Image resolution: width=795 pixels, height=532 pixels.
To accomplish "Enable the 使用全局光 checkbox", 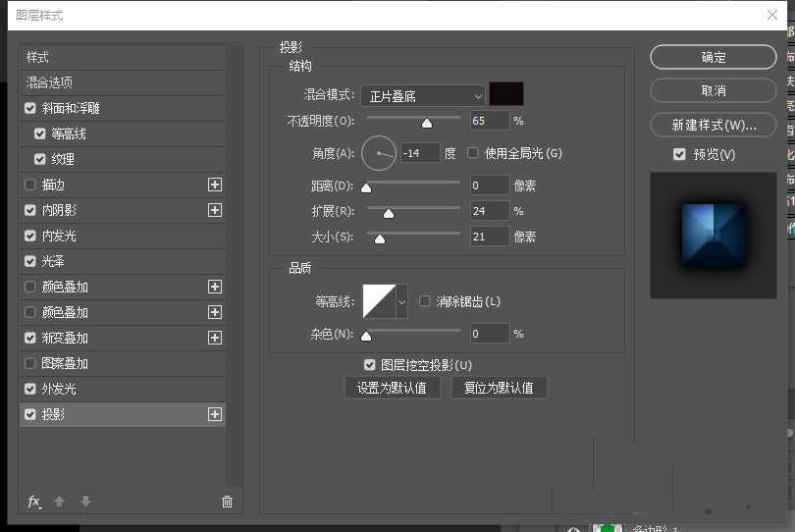I will (473, 153).
